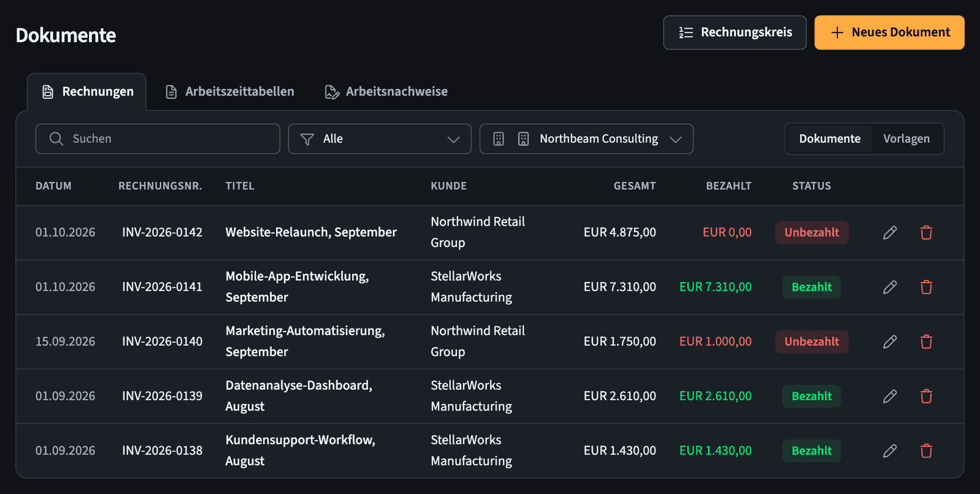Delete invoice INV-2026-0142 via trash icon
Image resolution: width=980 pixels, height=494 pixels.
(x=926, y=232)
